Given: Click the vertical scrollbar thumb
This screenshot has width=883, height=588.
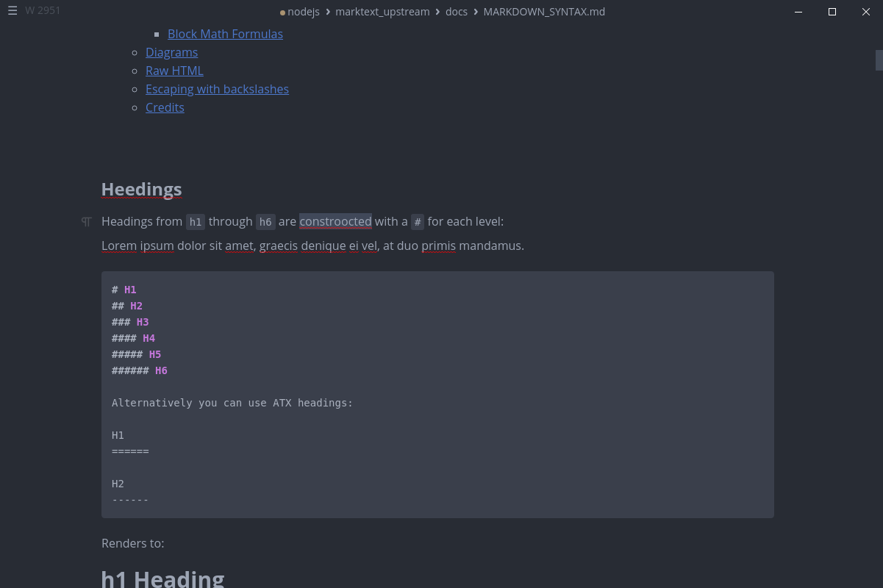Looking at the screenshot, I should click(x=879, y=60).
